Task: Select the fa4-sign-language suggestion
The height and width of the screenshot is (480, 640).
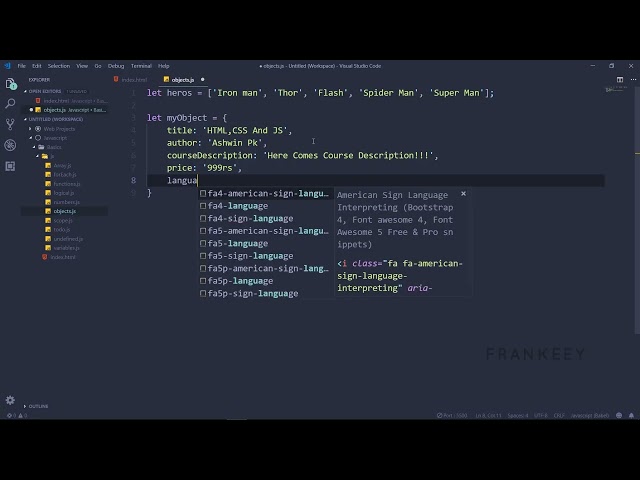Action: (x=265, y=218)
